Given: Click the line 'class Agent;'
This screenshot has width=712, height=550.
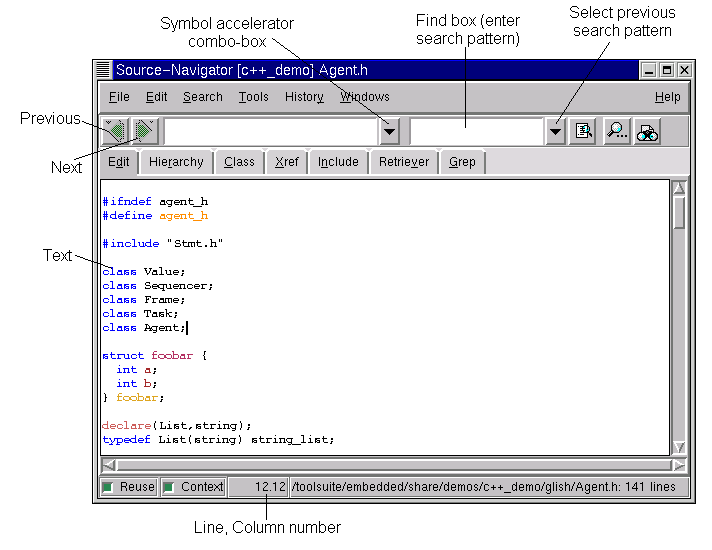Looking at the screenshot, I should click(144, 328).
